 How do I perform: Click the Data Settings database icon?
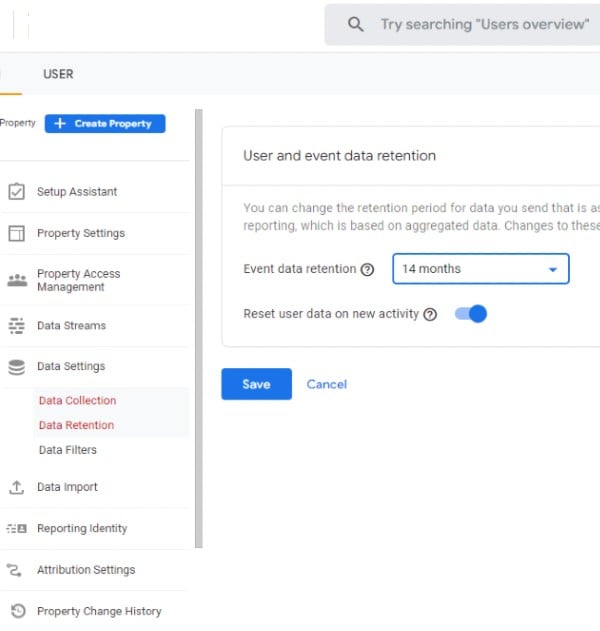coord(17,367)
